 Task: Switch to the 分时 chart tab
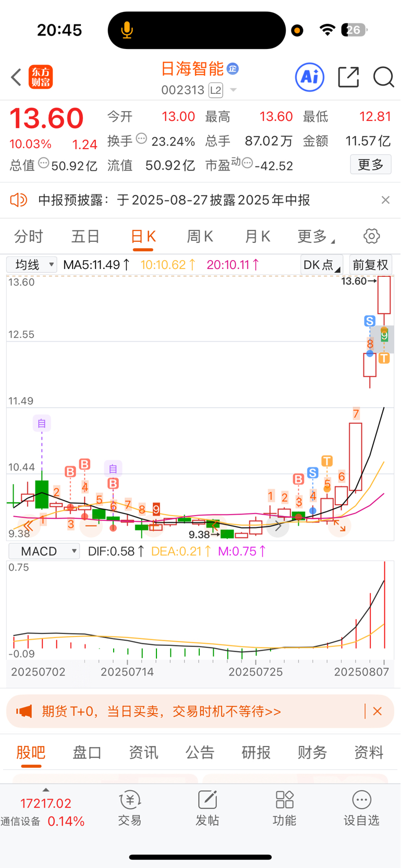click(x=29, y=237)
